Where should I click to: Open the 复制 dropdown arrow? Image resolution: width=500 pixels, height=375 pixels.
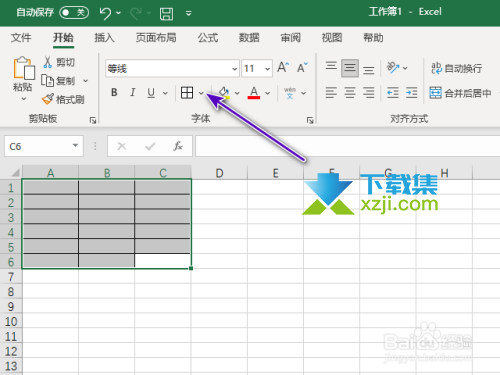(x=85, y=81)
